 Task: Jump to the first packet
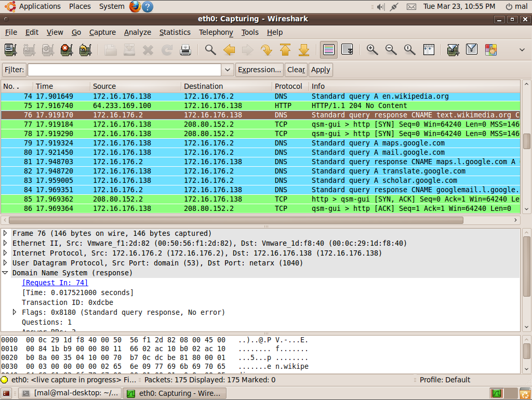285,50
